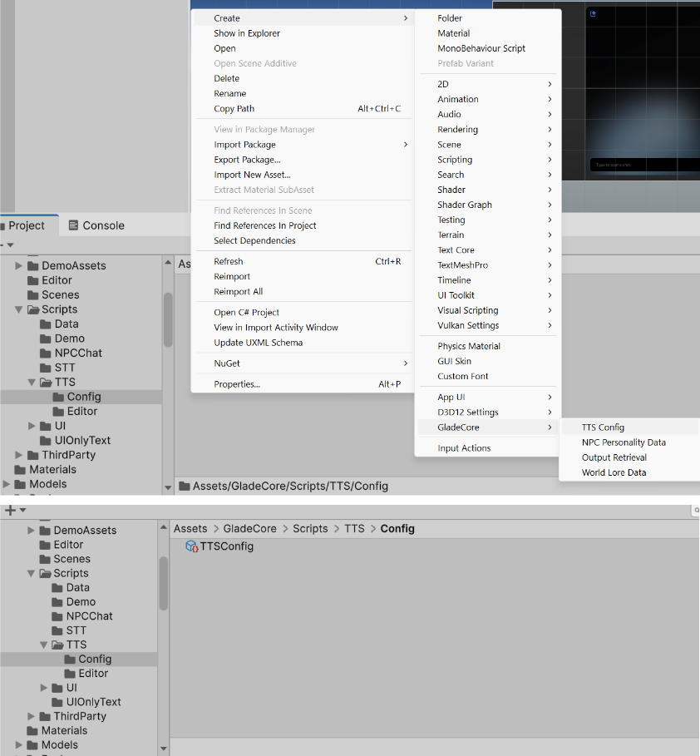Click the Assets breadcrumb link
700x756 pixels.
[x=190, y=528]
